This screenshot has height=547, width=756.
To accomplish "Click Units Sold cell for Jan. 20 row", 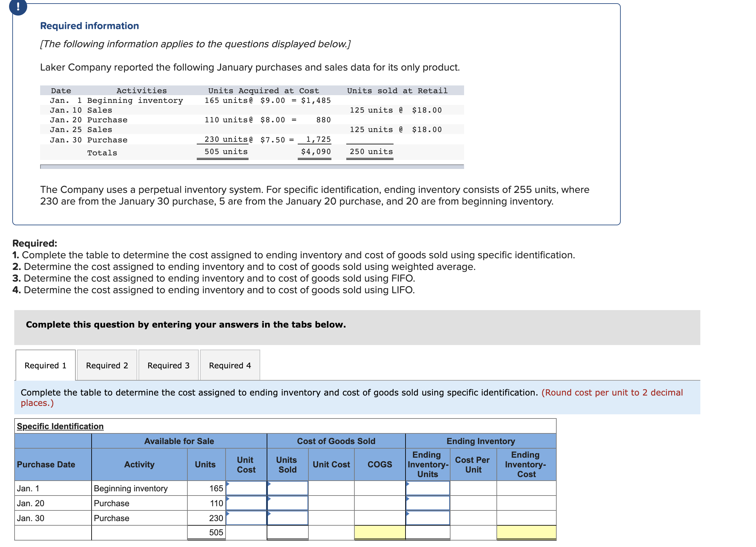I will [288, 503].
